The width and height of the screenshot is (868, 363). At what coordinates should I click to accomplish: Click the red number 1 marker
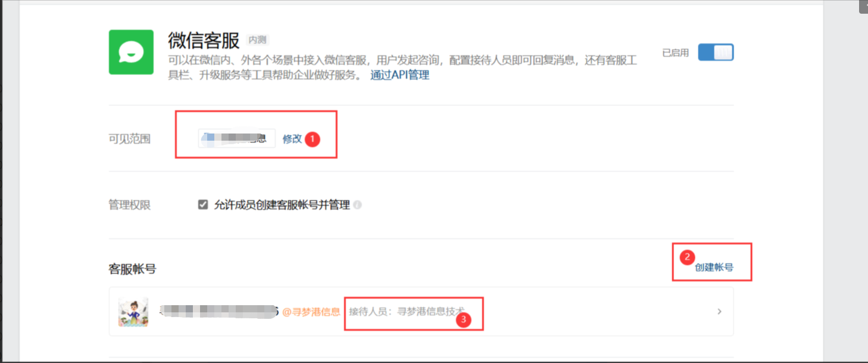[x=313, y=139]
